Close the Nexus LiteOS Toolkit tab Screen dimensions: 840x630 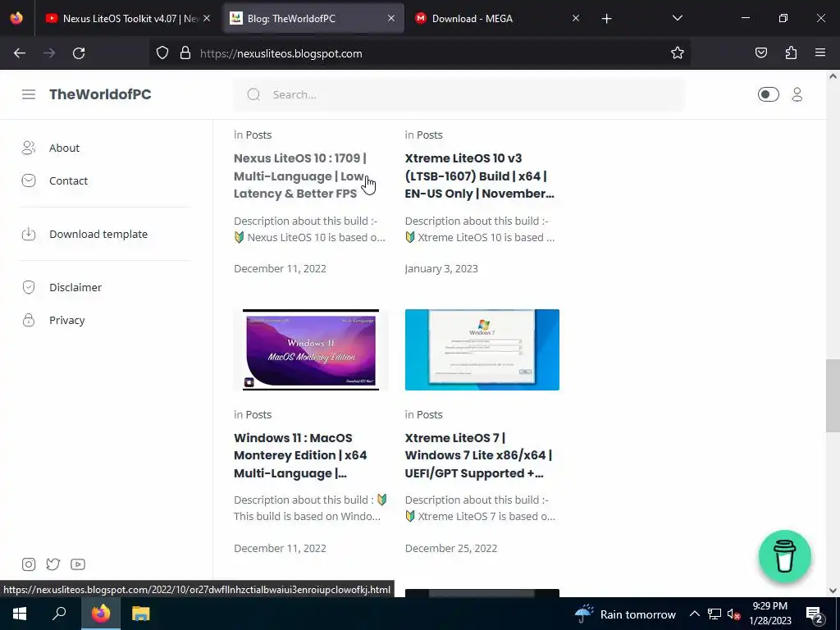[x=207, y=18]
